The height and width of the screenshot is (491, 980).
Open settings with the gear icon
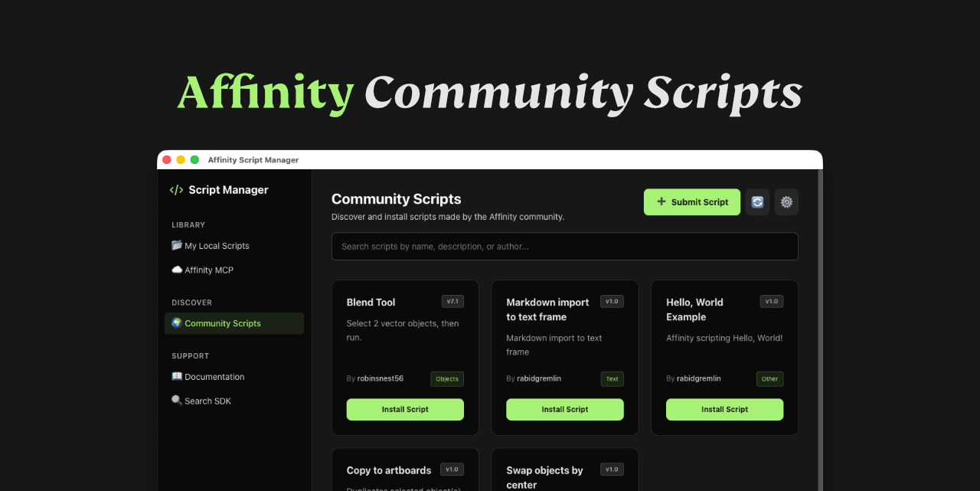coord(786,201)
